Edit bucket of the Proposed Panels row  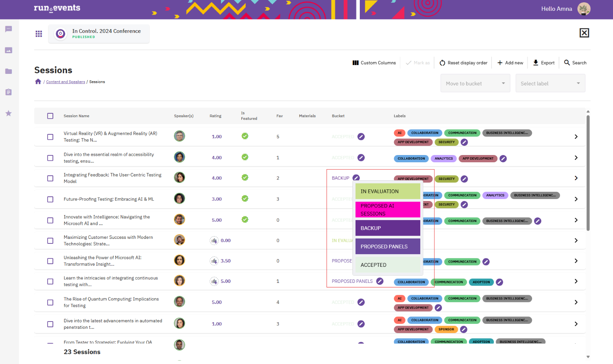click(x=380, y=281)
